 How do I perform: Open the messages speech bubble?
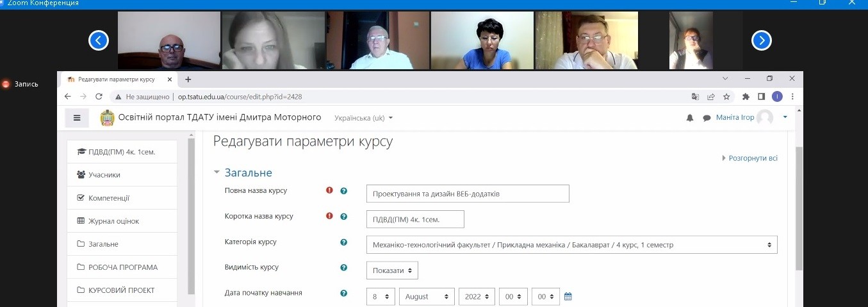coord(707,118)
